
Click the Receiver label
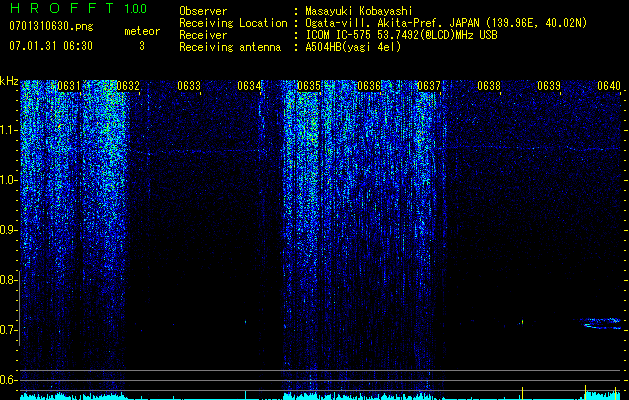coord(203,35)
